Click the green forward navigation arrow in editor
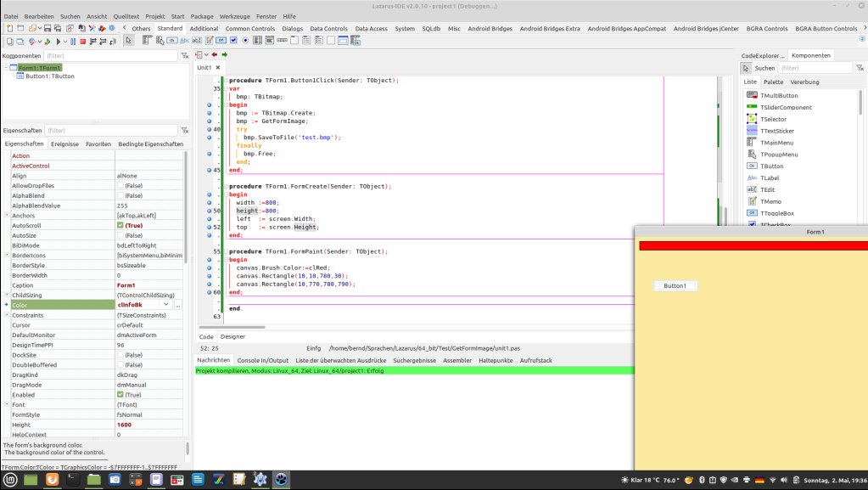 tap(224, 55)
